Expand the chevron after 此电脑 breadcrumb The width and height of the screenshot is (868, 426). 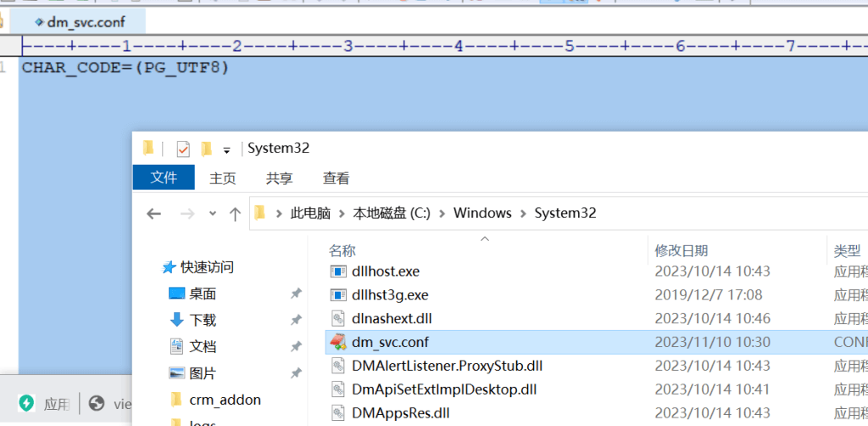342,214
